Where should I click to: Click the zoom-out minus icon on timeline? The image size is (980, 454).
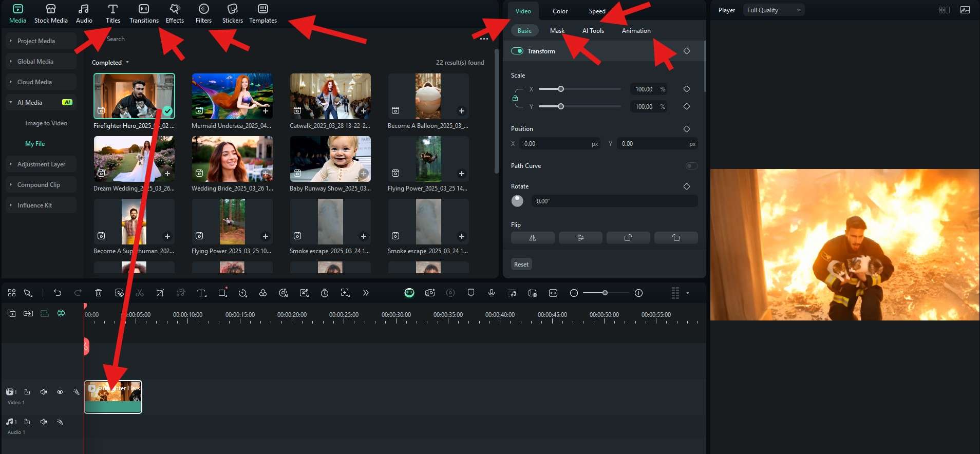(574, 293)
